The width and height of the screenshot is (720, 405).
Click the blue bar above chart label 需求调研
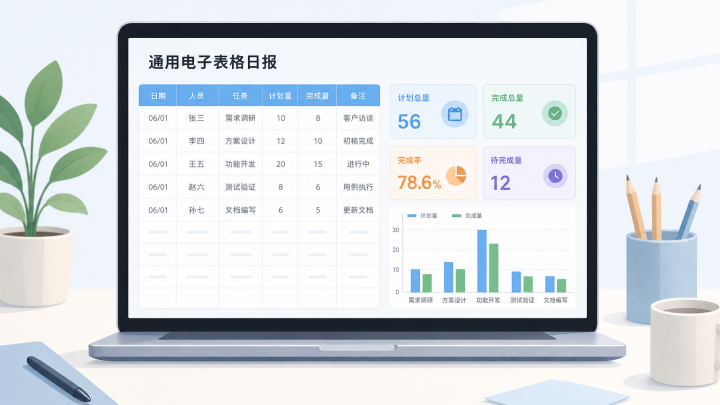click(415, 281)
